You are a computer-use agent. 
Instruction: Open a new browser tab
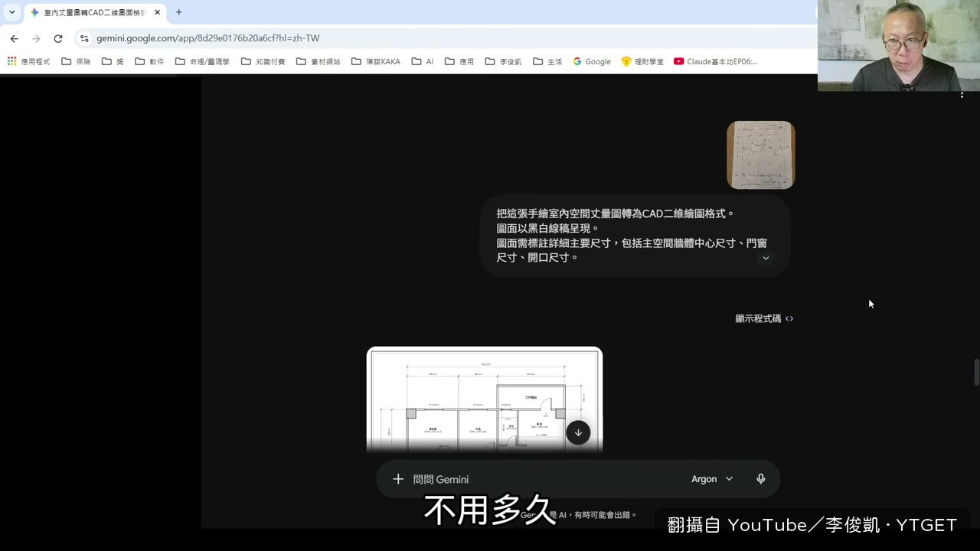(178, 12)
